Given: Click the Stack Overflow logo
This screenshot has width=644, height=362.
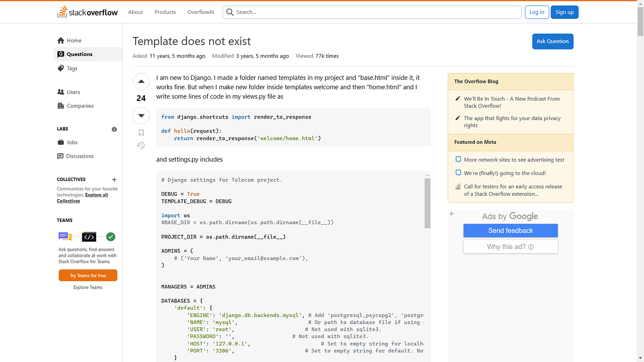Looking at the screenshot, I should [87, 12].
